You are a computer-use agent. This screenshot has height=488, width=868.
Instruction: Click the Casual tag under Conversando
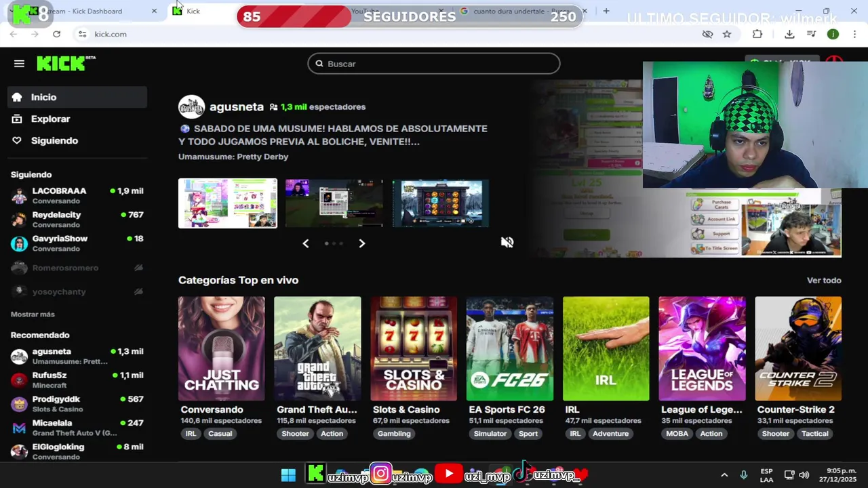point(220,434)
